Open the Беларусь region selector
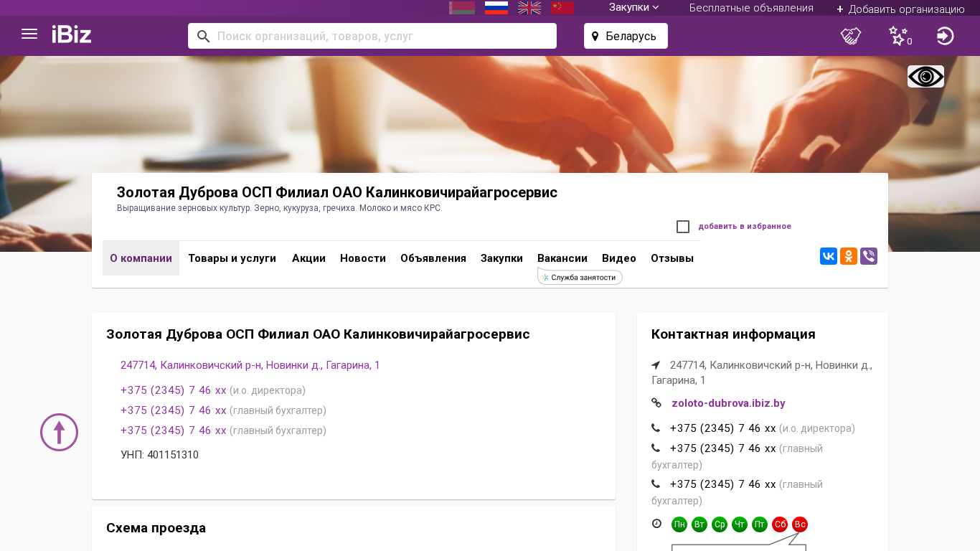The height and width of the screenshot is (551, 980). [626, 36]
